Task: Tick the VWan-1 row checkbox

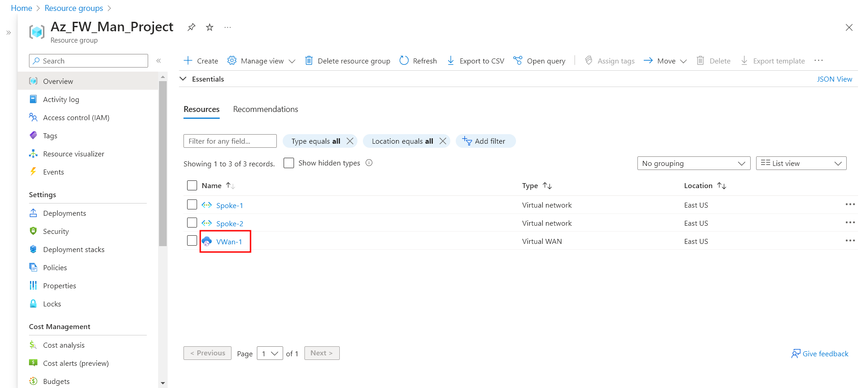Action: click(x=192, y=241)
